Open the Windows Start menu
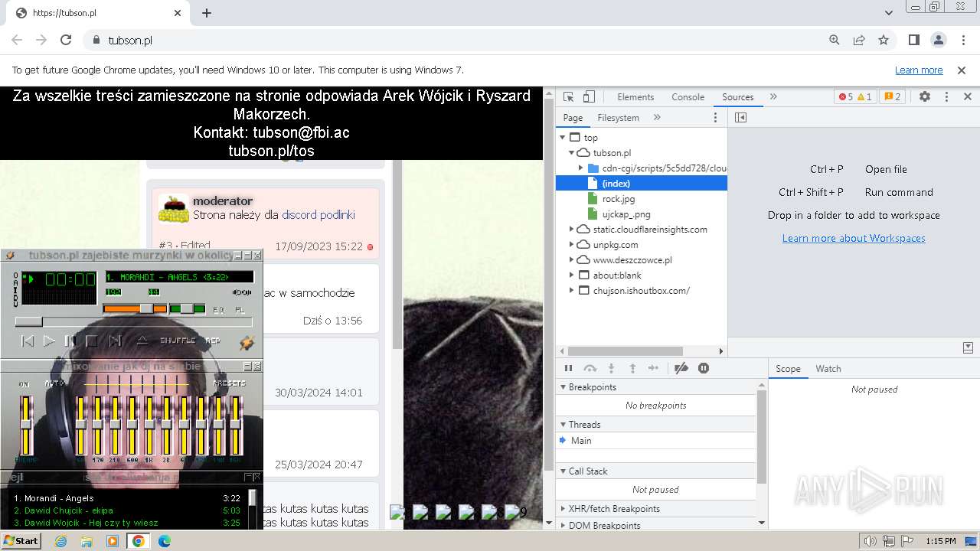 pyautogui.click(x=21, y=541)
